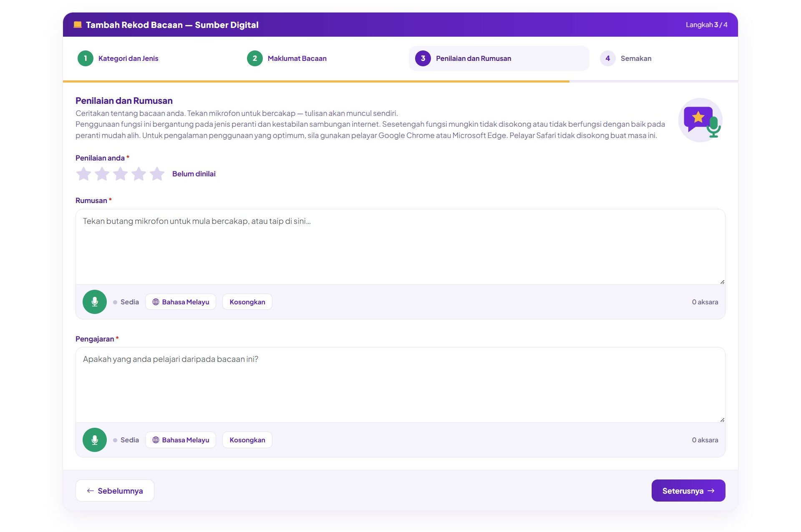
Task: Click the 'Langkah 3 / 4' indicator
Action: click(x=707, y=25)
